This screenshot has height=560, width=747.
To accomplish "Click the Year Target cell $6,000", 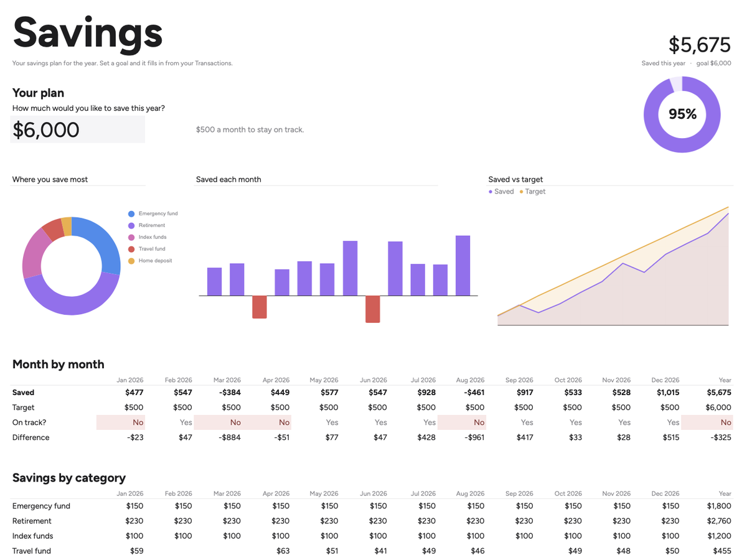I will point(718,408).
